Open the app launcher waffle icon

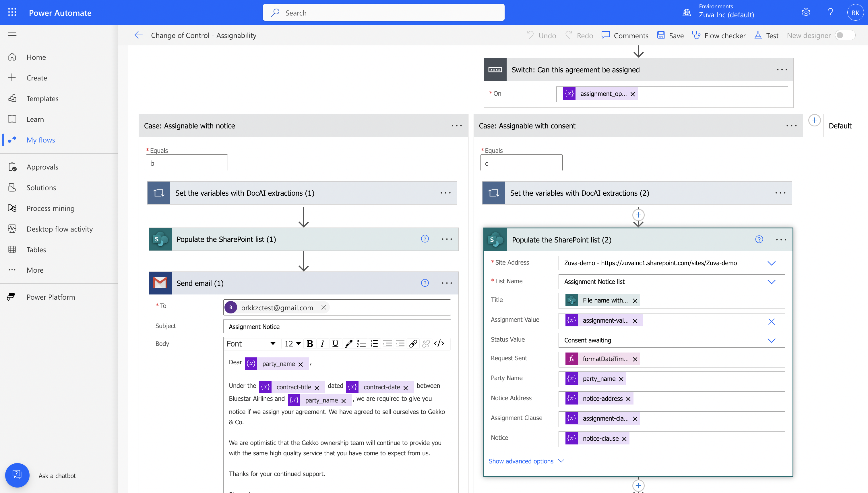(x=12, y=13)
